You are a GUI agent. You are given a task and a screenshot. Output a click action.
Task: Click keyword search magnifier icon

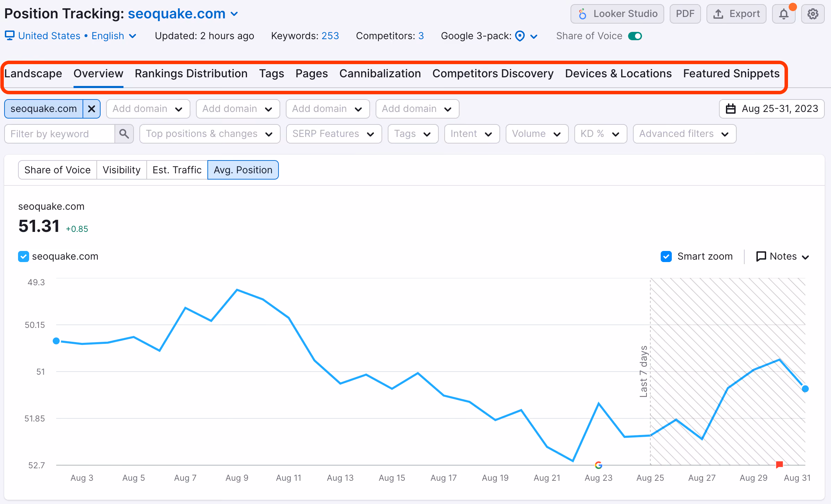coord(124,134)
